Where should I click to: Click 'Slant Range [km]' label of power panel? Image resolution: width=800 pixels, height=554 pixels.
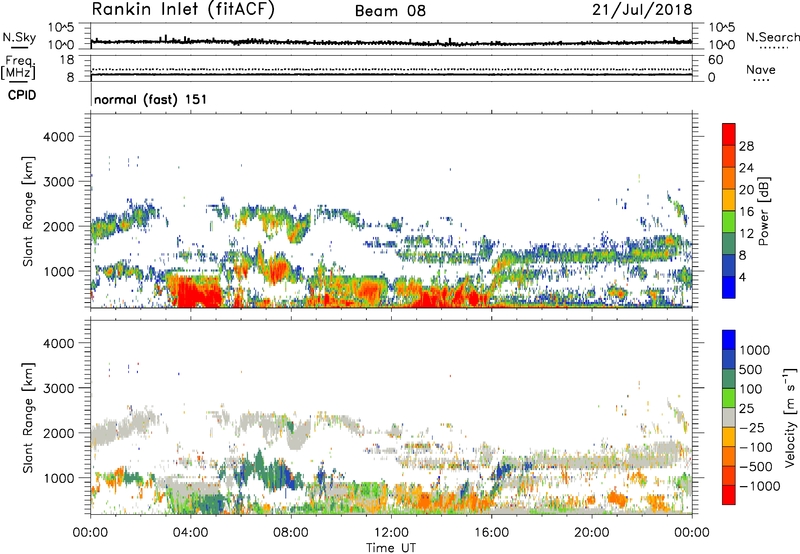(x=28, y=211)
